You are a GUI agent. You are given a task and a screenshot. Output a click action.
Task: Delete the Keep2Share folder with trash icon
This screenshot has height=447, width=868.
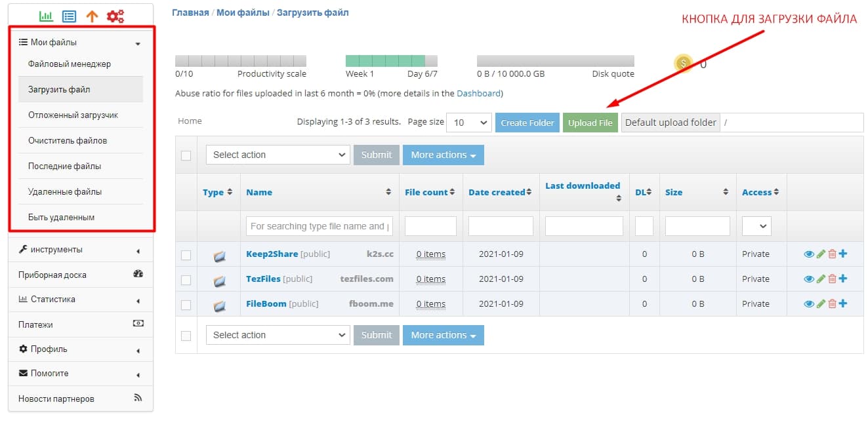(832, 254)
